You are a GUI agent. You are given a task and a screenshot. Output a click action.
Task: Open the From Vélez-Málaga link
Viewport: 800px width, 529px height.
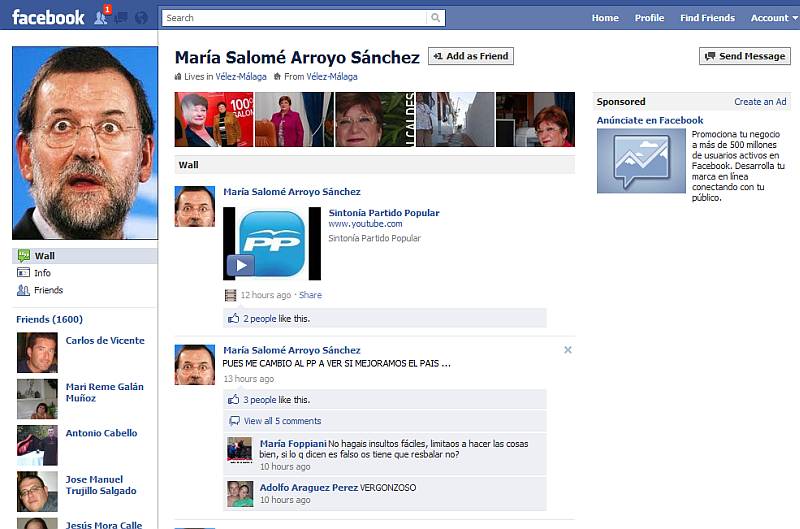point(332,77)
